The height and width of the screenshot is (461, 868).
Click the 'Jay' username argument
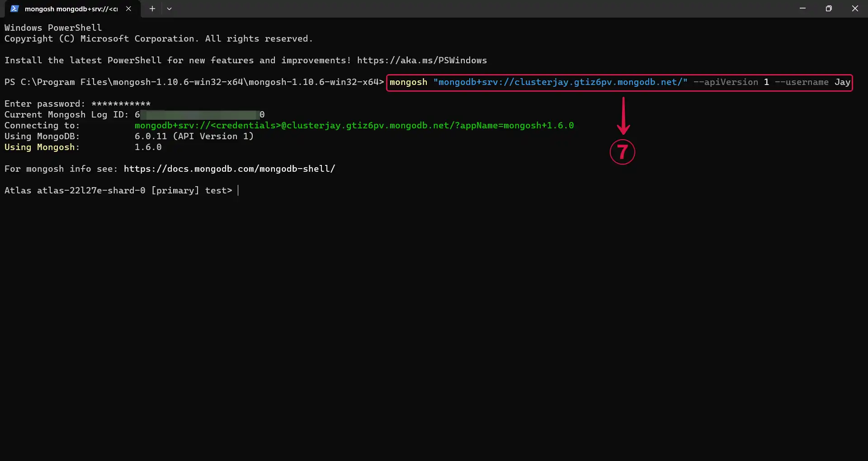[842, 82]
